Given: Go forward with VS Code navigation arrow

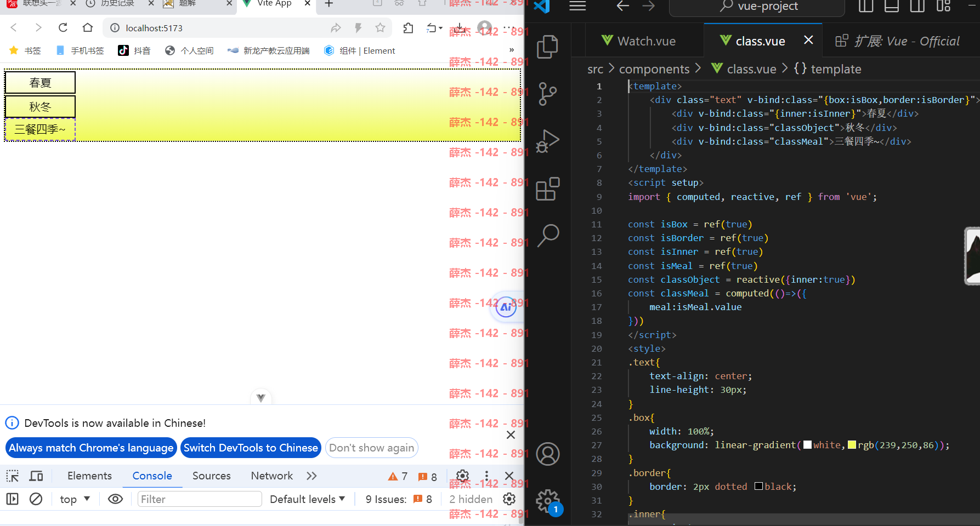Looking at the screenshot, I should click(x=648, y=6).
